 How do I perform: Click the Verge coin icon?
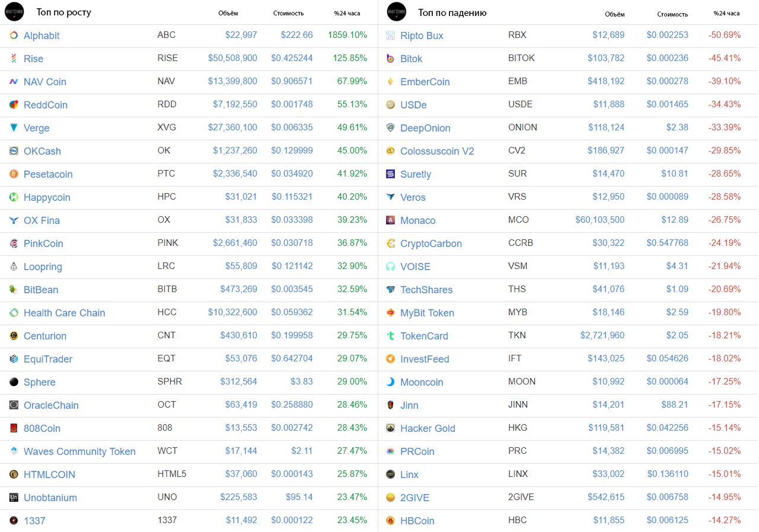click(x=14, y=128)
